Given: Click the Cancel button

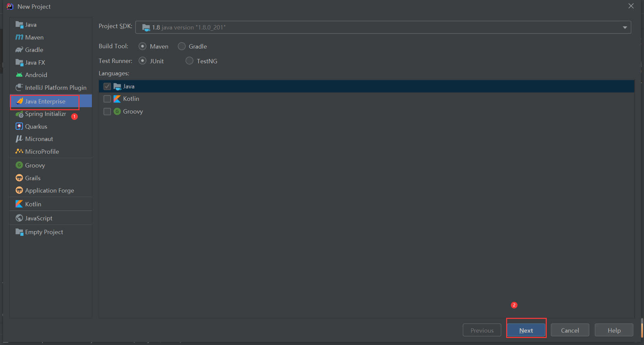Looking at the screenshot, I should pos(570,330).
